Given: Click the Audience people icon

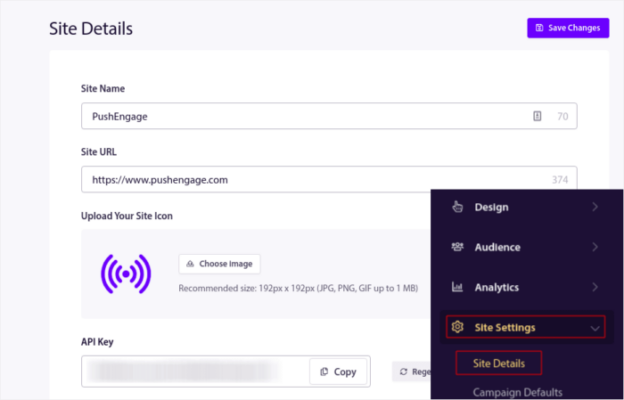Looking at the screenshot, I should [x=458, y=247].
